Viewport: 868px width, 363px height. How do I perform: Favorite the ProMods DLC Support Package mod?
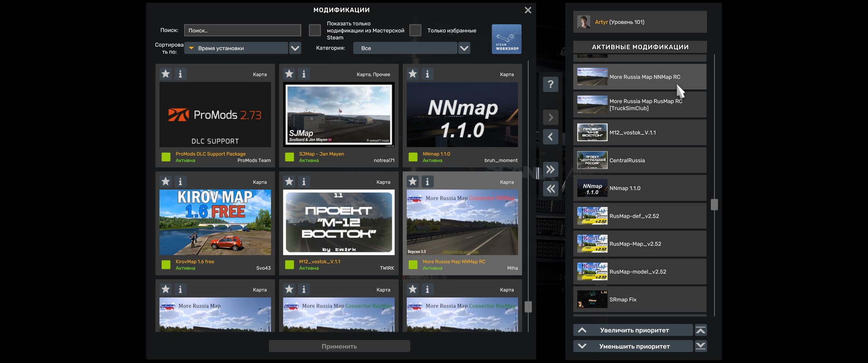click(166, 74)
